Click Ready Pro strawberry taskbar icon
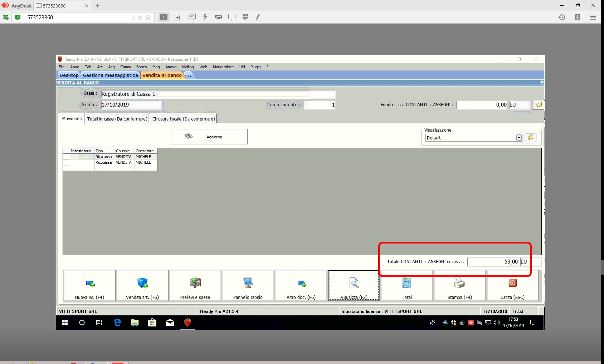Image resolution: width=604 pixels, height=364 pixels. pyautogui.click(x=187, y=323)
